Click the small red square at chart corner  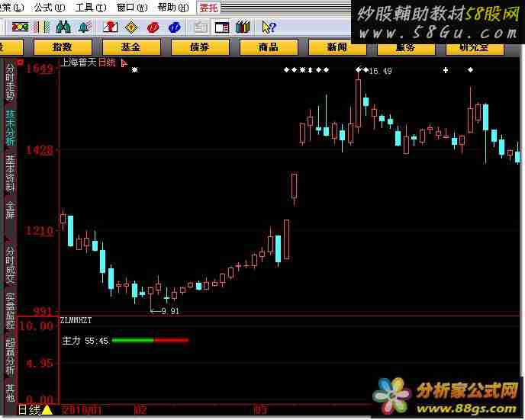point(20,62)
